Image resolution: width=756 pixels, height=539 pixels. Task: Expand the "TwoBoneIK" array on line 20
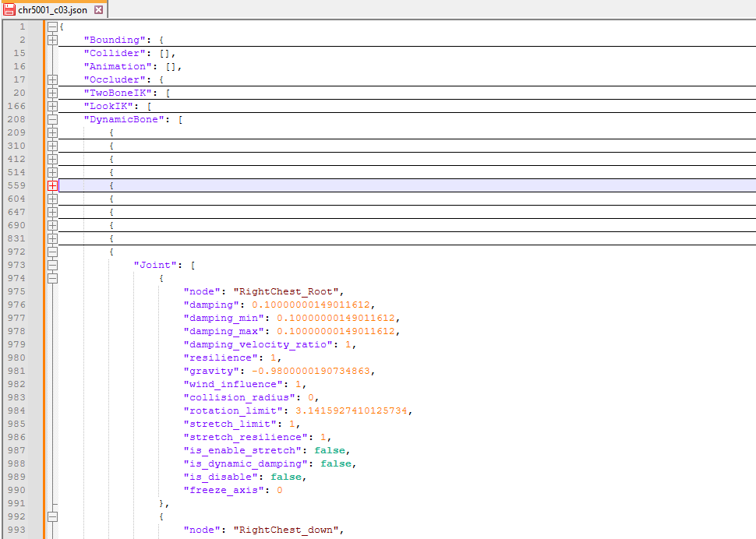52,93
